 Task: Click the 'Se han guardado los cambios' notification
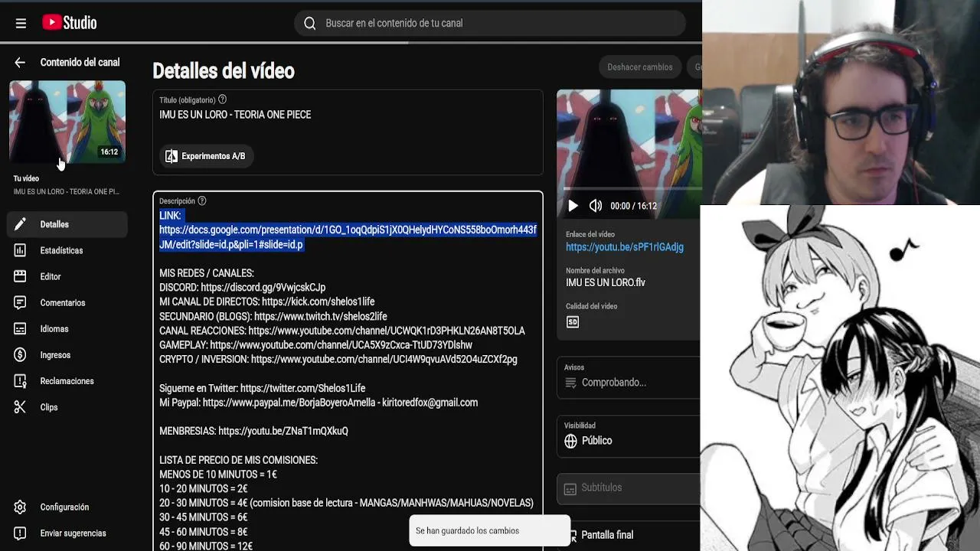pyautogui.click(x=490, y=530)
